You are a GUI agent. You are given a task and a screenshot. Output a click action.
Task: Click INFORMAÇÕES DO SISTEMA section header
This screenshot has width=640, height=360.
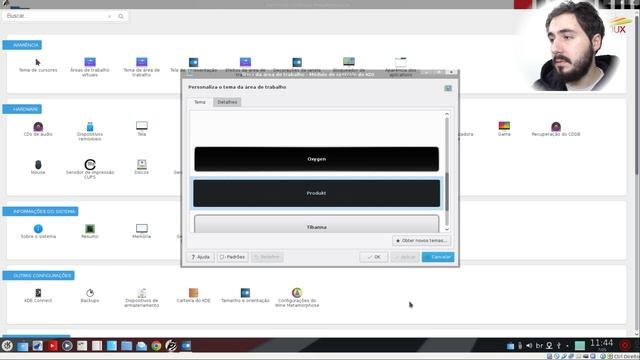(x=40, y=211)
